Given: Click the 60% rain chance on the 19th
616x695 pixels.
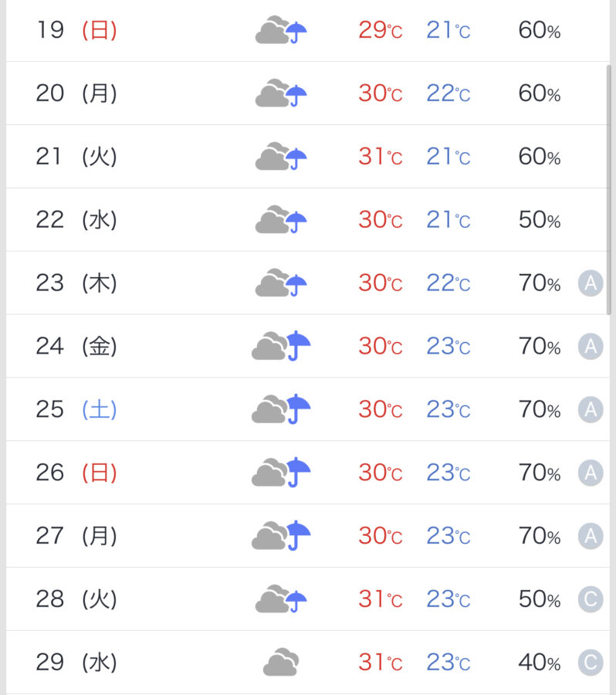Looking at the screenshot, I should (540, 31).
